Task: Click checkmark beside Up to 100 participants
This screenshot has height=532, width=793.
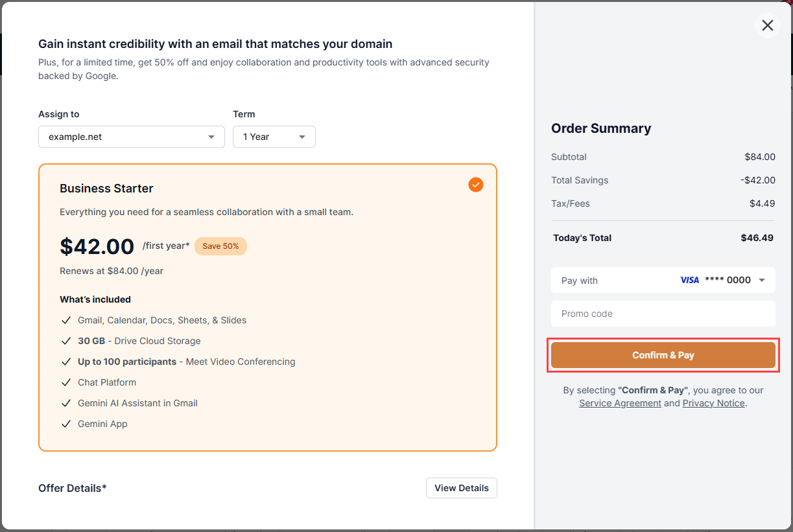Action: [x=65, y=362]
